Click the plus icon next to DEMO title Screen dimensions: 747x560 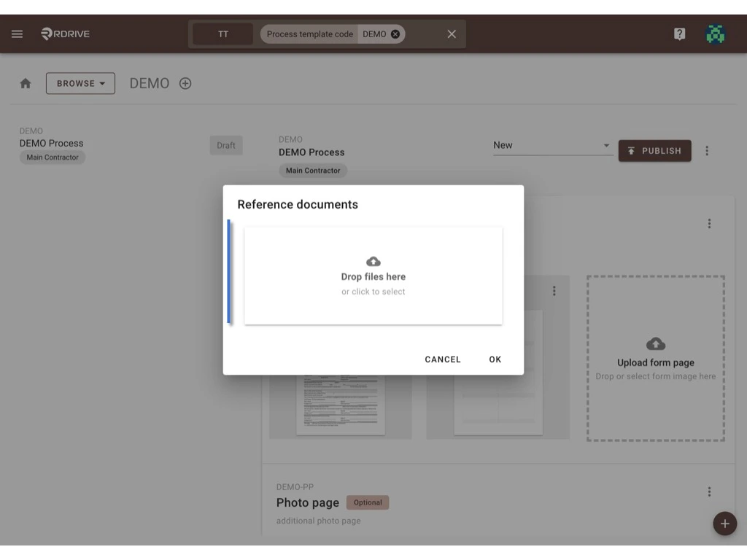(x=185, y=82)
